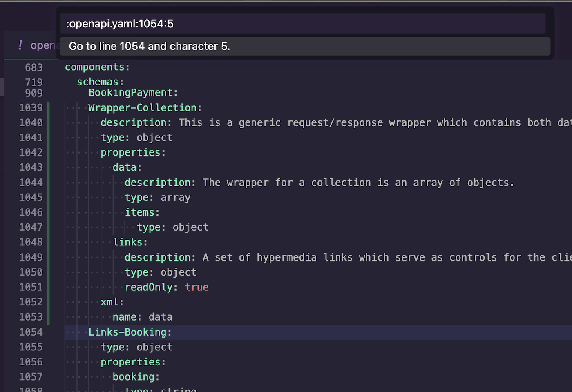Click the 'links' key on line 1048

point(128,242)
